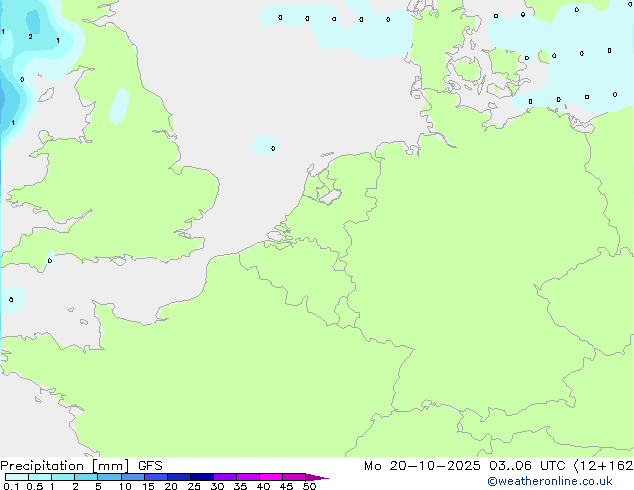634x490 pixels.
Task: Pick the 1–2 mm legend swatch
Action: [x=63, y=477]
